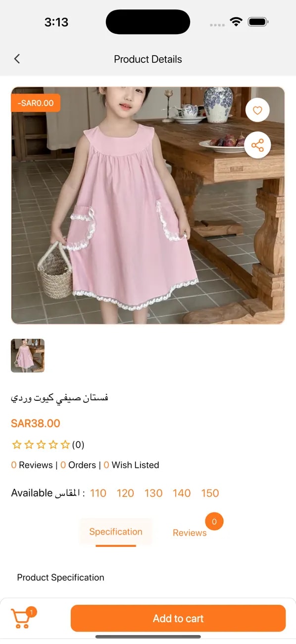Tap the main product image
296x644 pixels.
(148, 206)
